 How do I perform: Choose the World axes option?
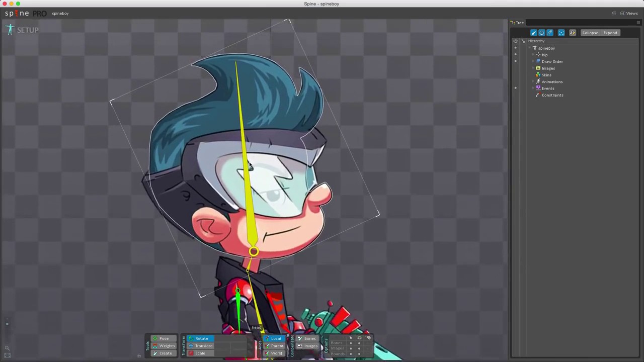274,353
